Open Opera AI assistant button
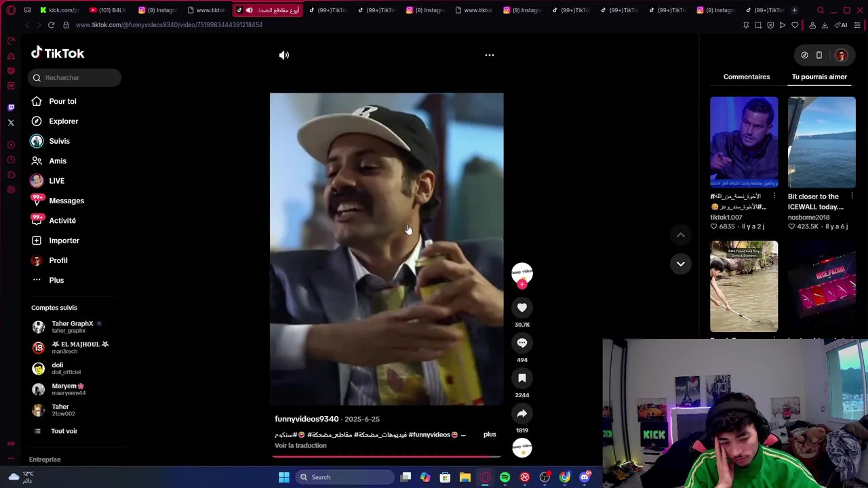The width and height of the screenshot is (868, 488). coord(842,25)
